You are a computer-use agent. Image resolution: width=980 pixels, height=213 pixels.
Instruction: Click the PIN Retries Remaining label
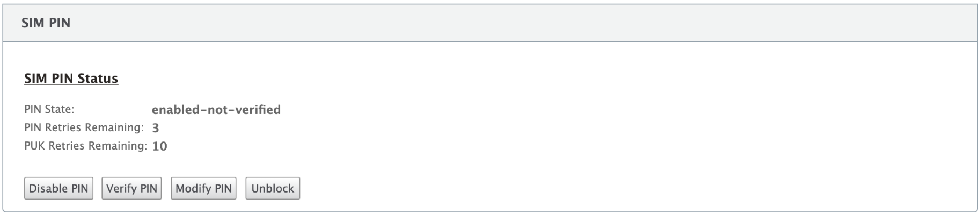(x=84, y=127)
